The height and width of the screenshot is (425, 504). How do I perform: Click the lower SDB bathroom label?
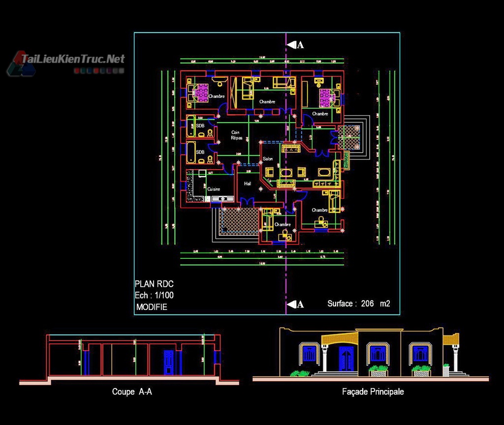(200, 152)
